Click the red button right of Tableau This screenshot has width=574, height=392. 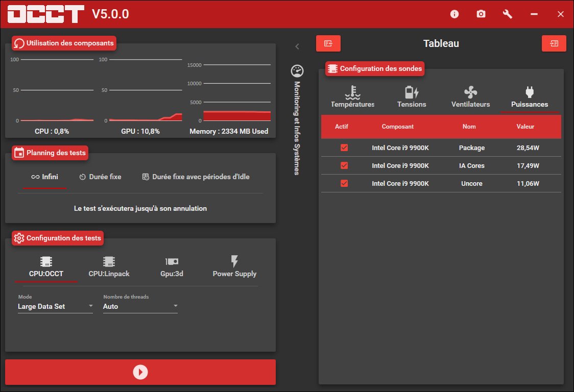coord(554,43)
